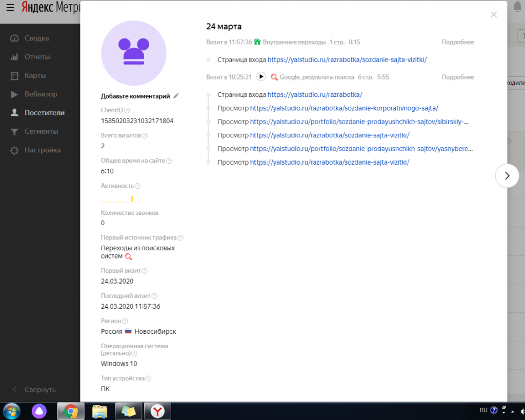Show help for Всего визитов

pyautogui.click(x=145, y=136)
